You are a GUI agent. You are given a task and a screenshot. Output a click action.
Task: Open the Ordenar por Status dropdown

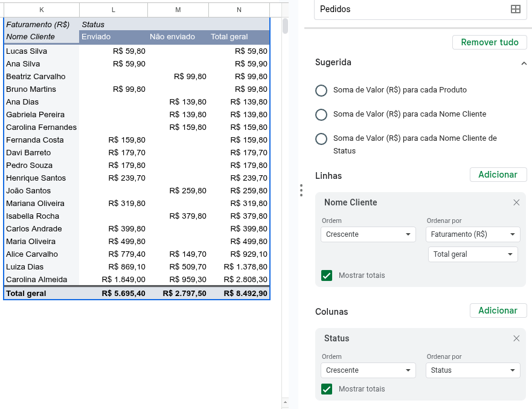point(473,370)
